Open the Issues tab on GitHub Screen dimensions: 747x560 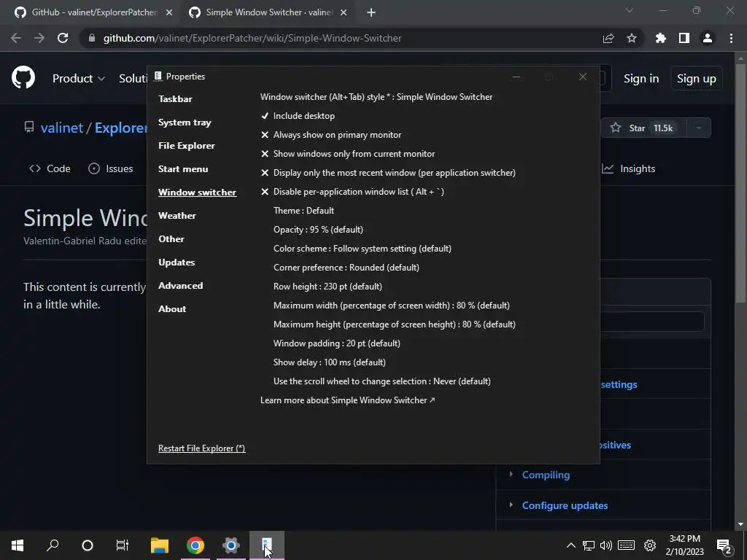(x=111, y=168)
